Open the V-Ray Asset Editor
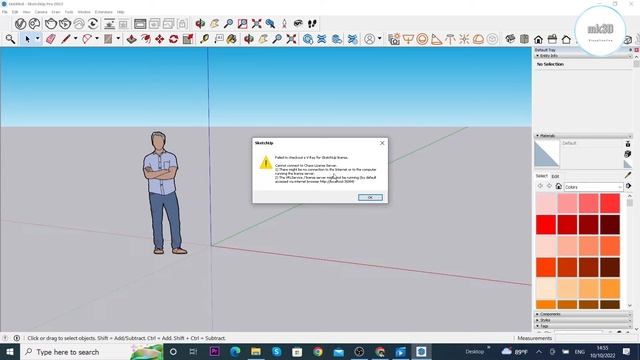Viewport: 640px width, 360px height. click(20, 24)
